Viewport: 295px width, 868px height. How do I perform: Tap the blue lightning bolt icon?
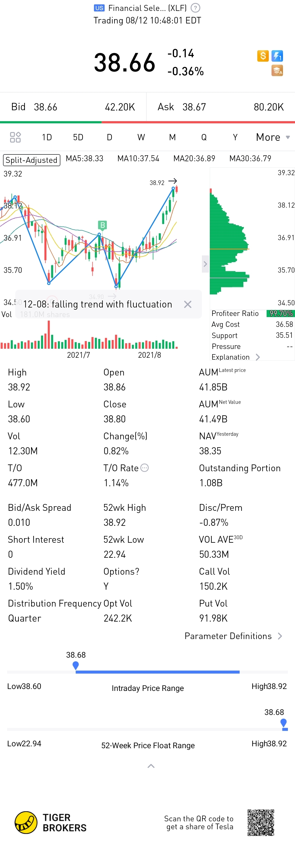pyautogui.click(x=277, y=56)
